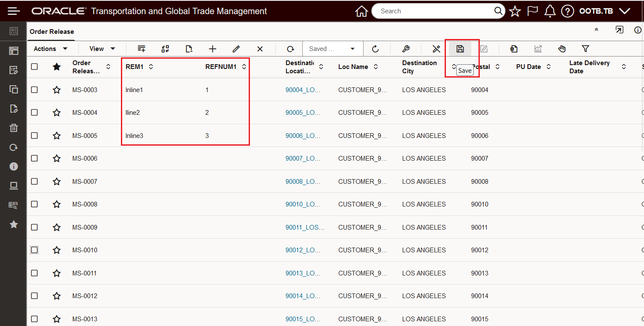The image size is (644, 326).
Task: Open the help question mark icon
Action: 567,12
